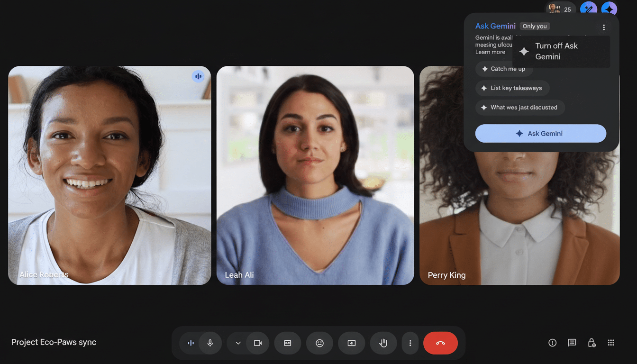Open the Ask Gemini panel menu dots
Viewport: 637px width, 364px height.
point(604,27)
